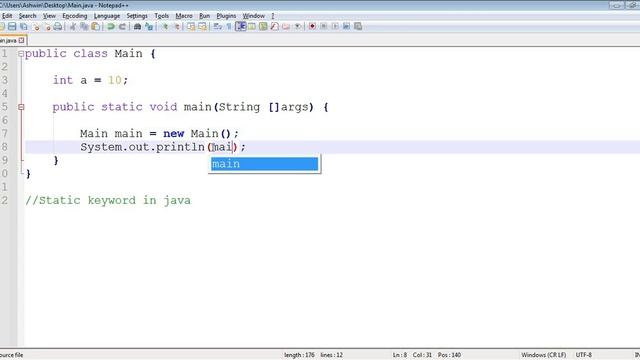Show the Function List panel icon

(x=274, y=27)
